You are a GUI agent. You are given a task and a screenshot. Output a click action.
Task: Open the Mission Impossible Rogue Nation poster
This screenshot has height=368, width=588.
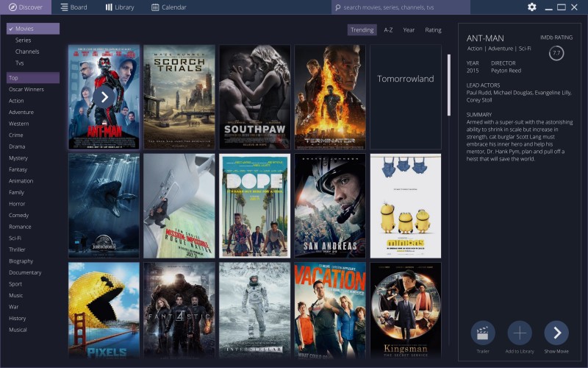click(x=179, y=206)
